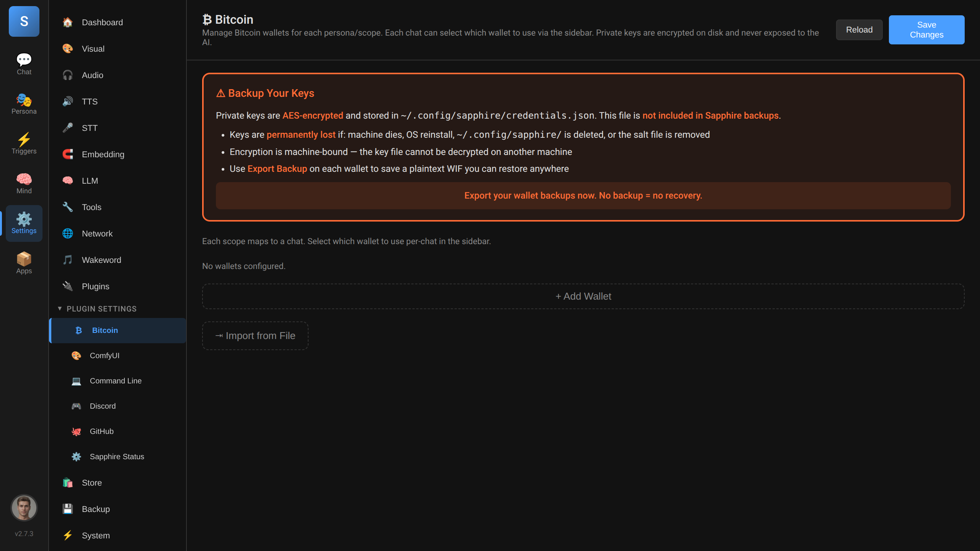The height and width of the screenshot is (551, 980).
Task: Click the Bitcoin page title
Action: pyautogui.click(x=228, y=20)
